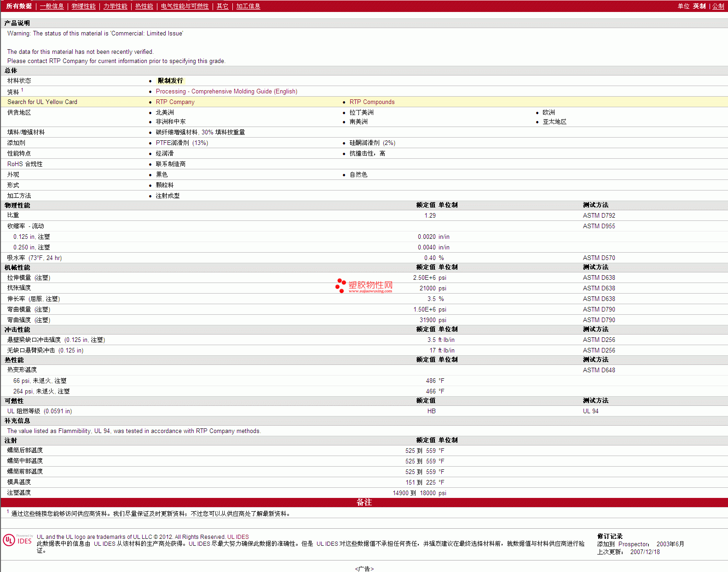This screenshot has width=728, height=572.
Task: Select ASTM D792 test method
Action: (599, 215)
